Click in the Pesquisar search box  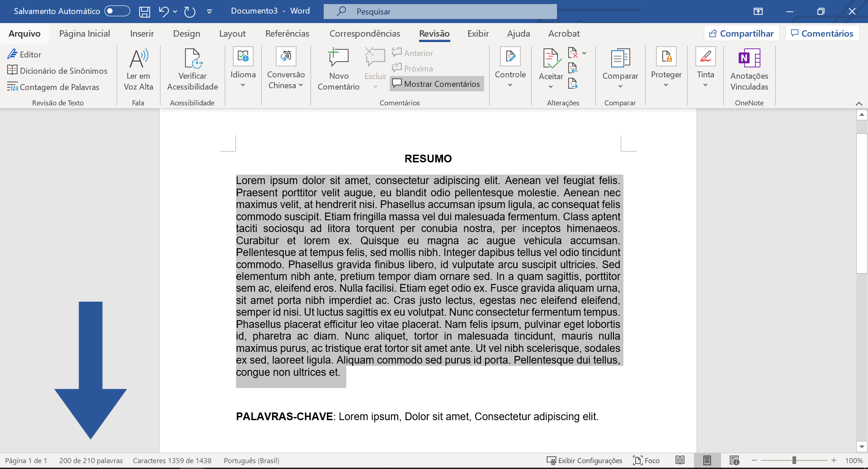(440, 12)
